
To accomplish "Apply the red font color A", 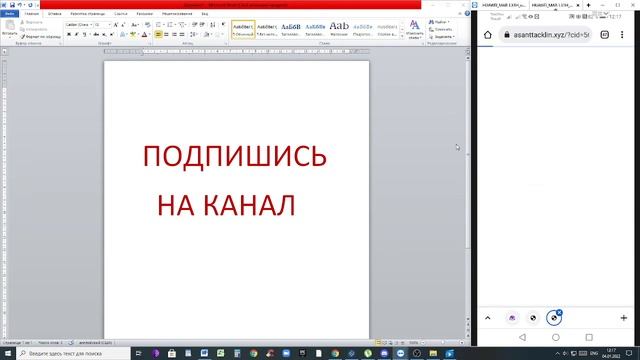I will point(144,35).
